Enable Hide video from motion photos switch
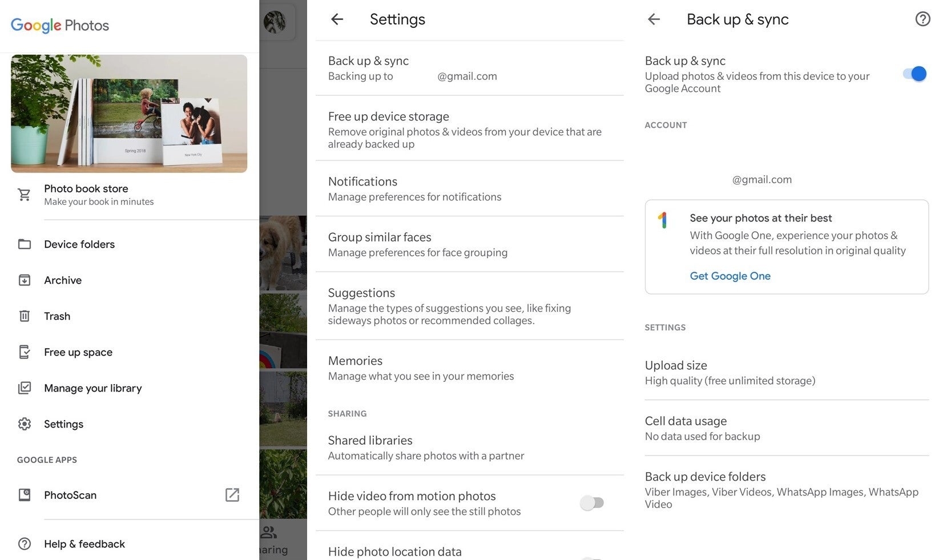This screenshot has width=939, height=560. click(x=591, y=503)
